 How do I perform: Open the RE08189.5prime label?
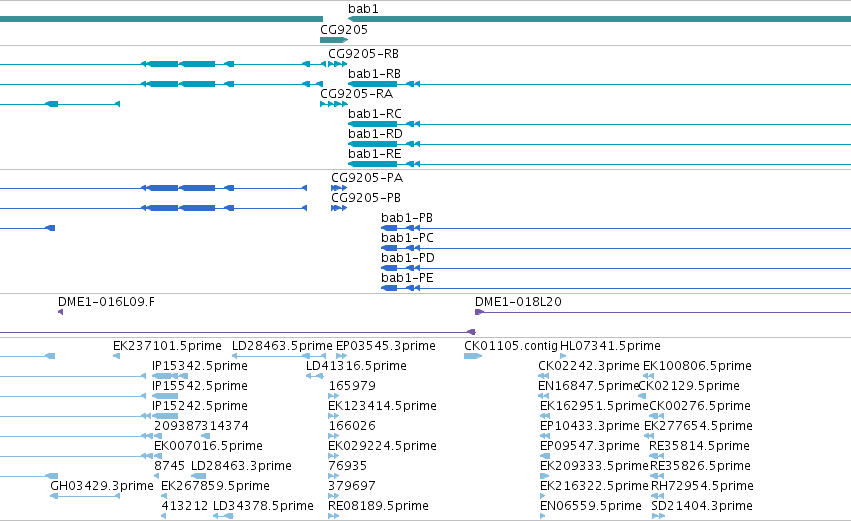coord(379,507)
